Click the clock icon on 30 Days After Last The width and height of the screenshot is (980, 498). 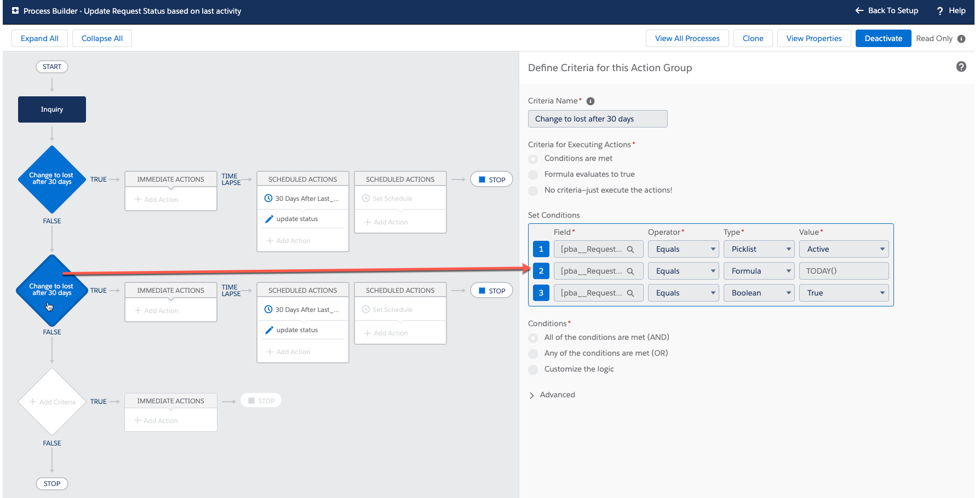pyautogui.click(x=269, y=198)
